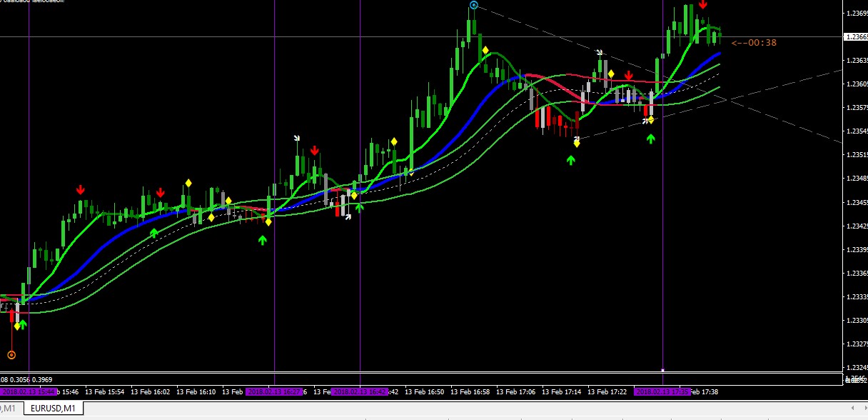Click the 13 Feb 16:10 time label
The image size is (868, 420).
(x=196, y=391)
